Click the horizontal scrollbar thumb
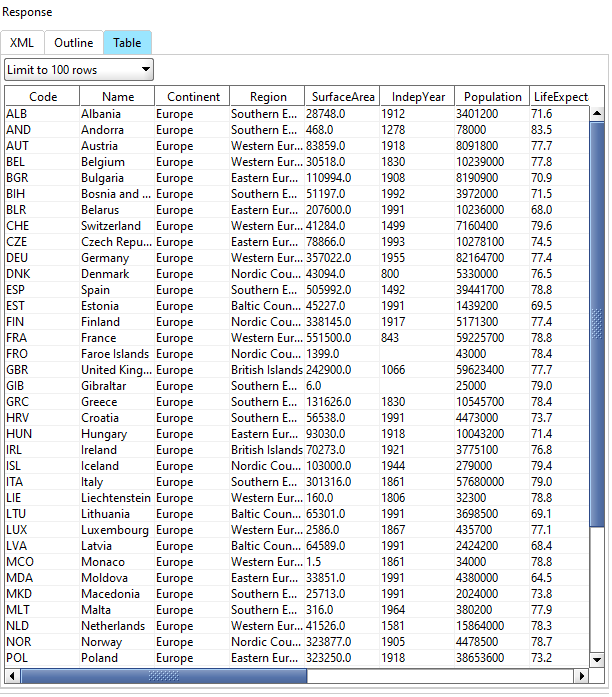The width and height of the screenshot is (612, 697). pos(163,676)
